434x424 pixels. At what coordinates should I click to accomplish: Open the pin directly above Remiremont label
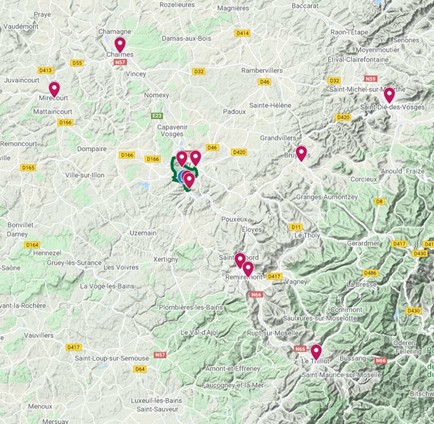248,269
